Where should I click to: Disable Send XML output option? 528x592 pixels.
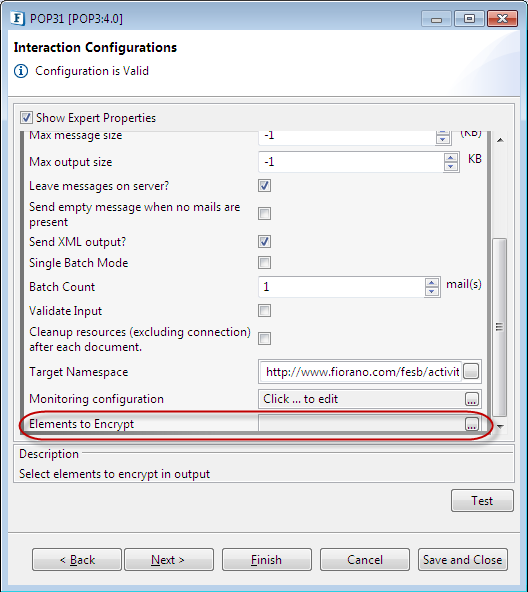click(264, 242)
